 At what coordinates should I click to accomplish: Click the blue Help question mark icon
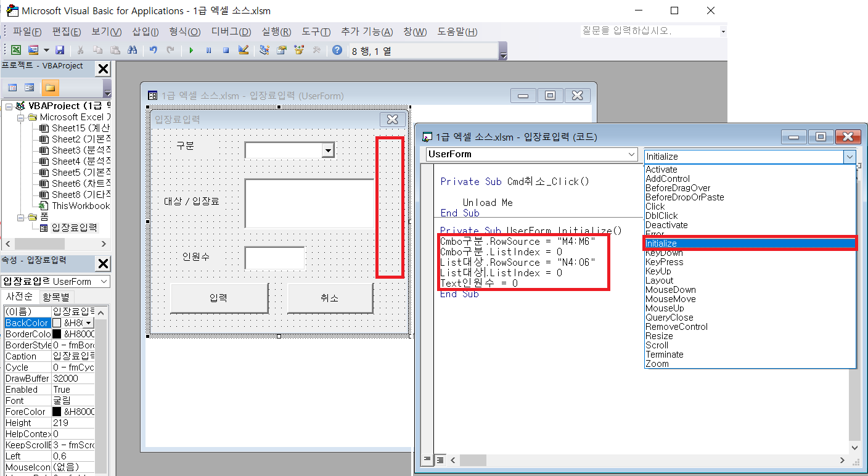pos(337,51)
